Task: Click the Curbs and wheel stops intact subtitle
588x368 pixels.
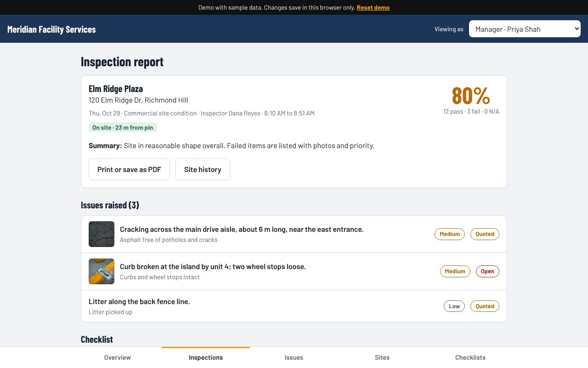Action: (x=160, y=277)
